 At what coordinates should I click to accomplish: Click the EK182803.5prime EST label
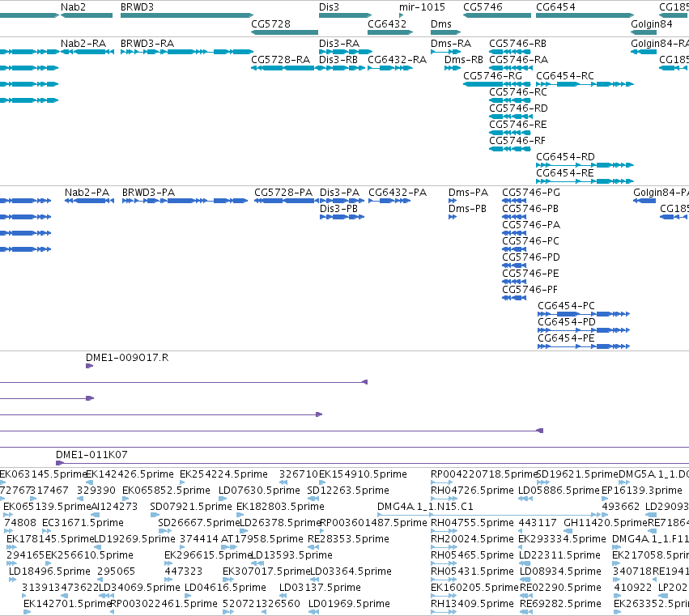pos(280,507)
